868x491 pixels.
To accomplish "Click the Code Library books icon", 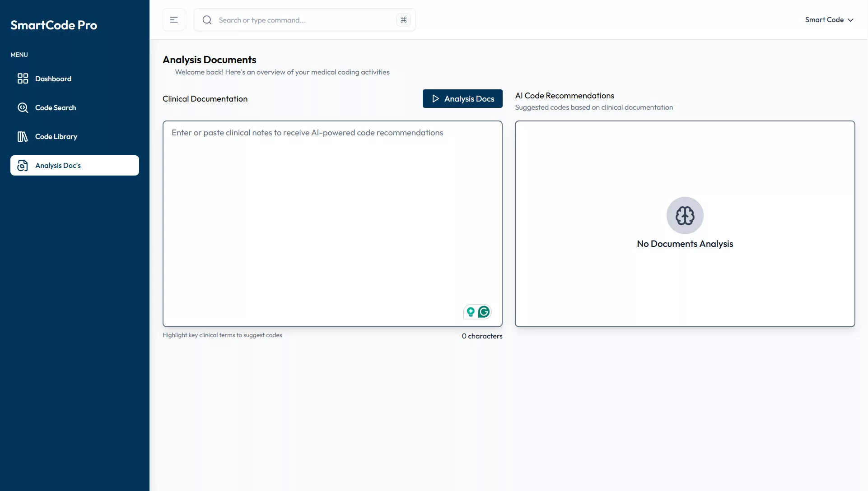I will tap(23, 136).
